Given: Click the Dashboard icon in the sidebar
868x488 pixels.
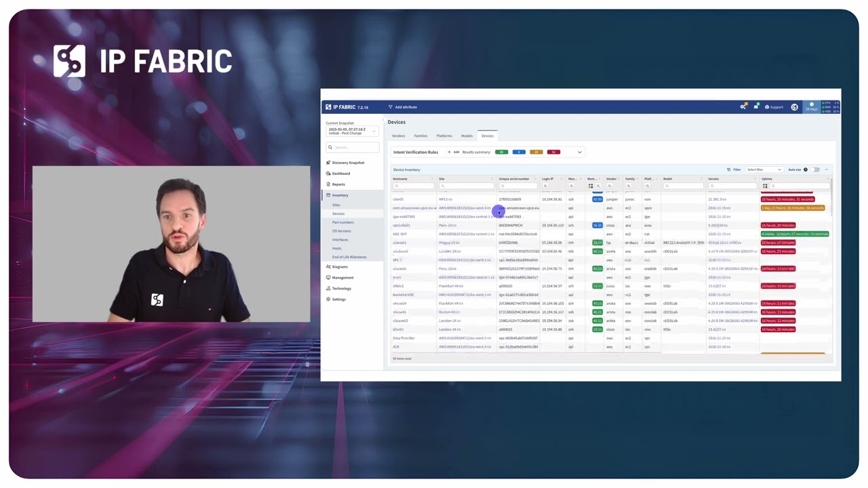Looking at the screenshot, I should 328,174.
